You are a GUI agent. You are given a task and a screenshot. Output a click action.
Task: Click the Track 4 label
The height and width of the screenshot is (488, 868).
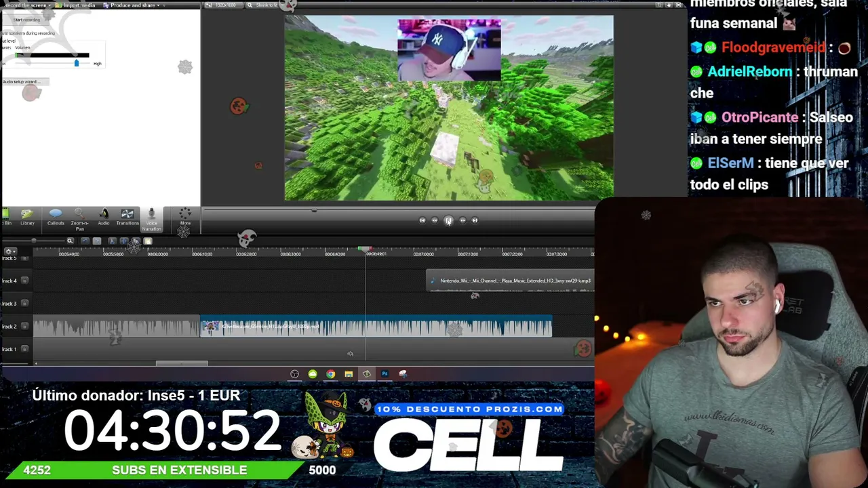click(x=9, y=281)
